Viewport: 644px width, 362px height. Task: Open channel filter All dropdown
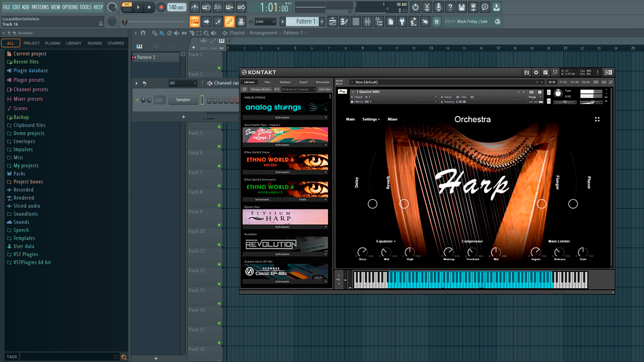[183, 83]
